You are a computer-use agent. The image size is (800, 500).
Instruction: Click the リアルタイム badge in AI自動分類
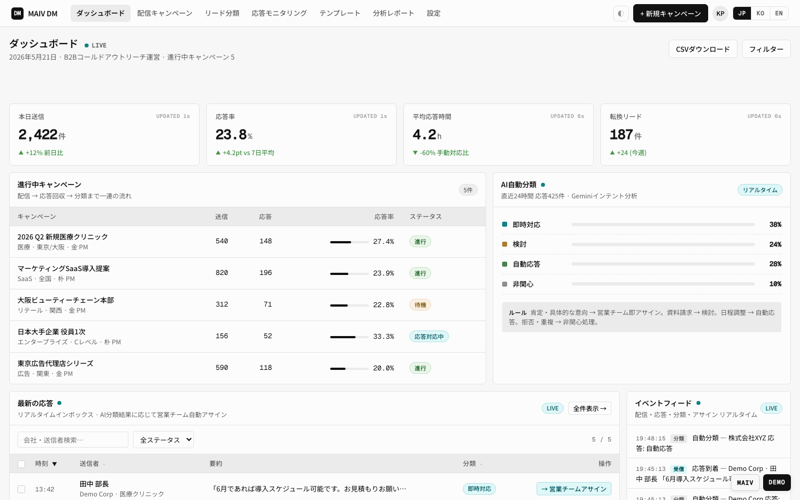pos(760,190)
